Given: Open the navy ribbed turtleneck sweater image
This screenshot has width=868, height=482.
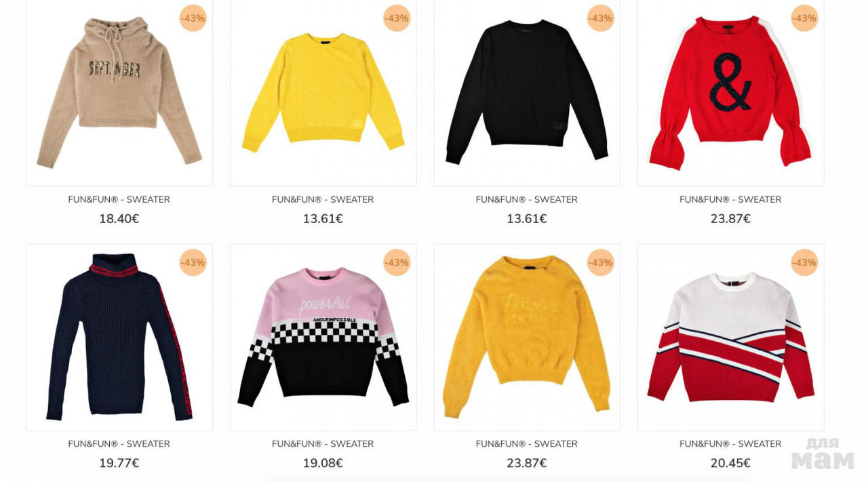Looking at the screenshot, I should click(119, 337).
